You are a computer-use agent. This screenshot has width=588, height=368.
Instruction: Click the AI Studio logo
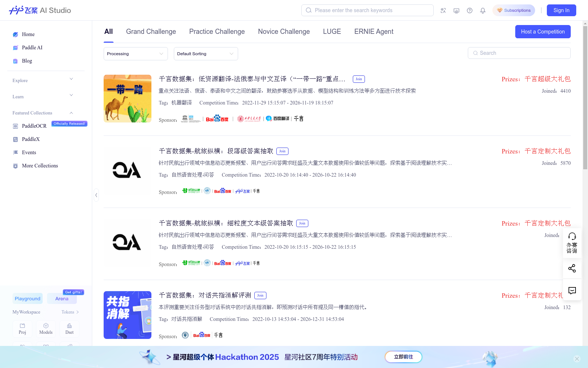[x=40, y=10]
